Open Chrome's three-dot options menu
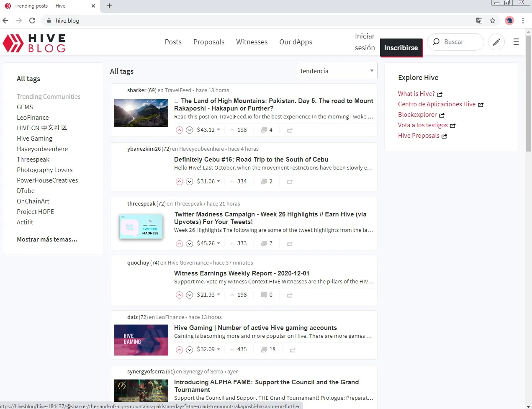The width and height of the screenshot is (532, 409). 523,21
